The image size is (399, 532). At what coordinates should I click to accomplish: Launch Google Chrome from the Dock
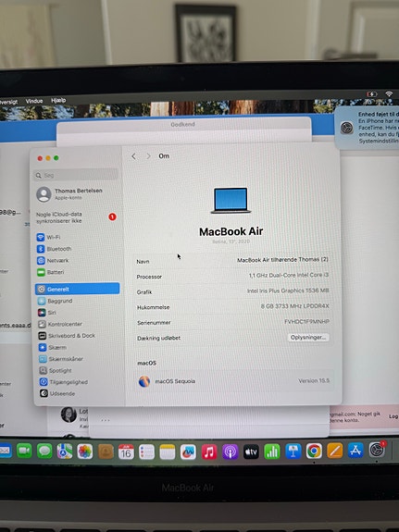point(314,451)
